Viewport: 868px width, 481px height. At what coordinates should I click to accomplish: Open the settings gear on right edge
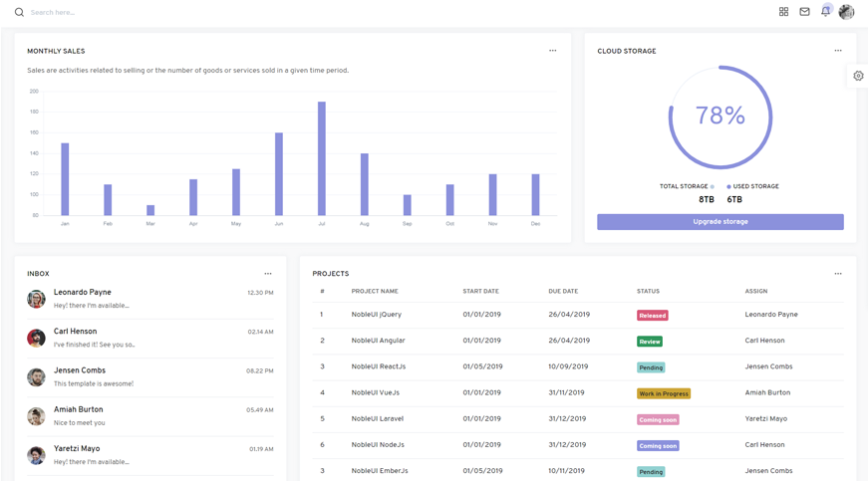858,76
